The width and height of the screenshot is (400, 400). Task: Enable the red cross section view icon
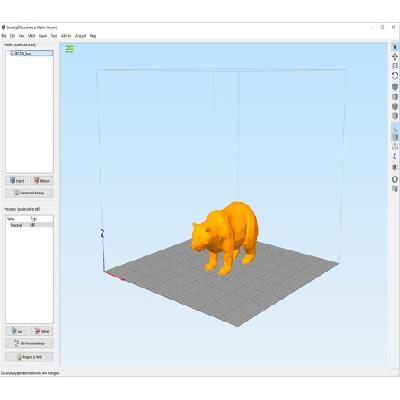tap(395, 167)
